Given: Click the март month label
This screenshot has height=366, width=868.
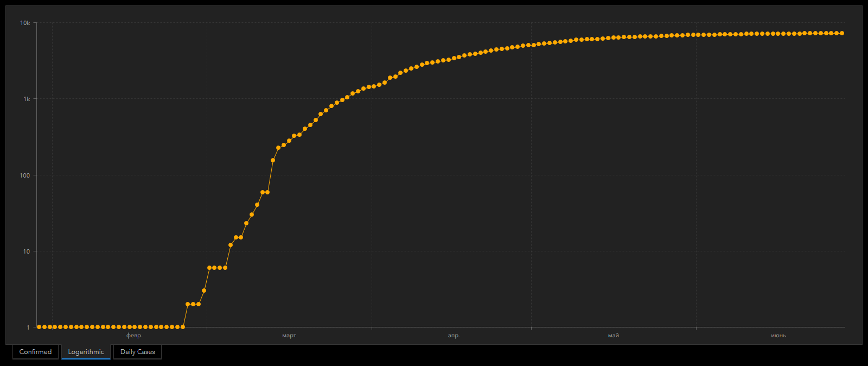Looking at the screenshot, I should click(289, 336).
